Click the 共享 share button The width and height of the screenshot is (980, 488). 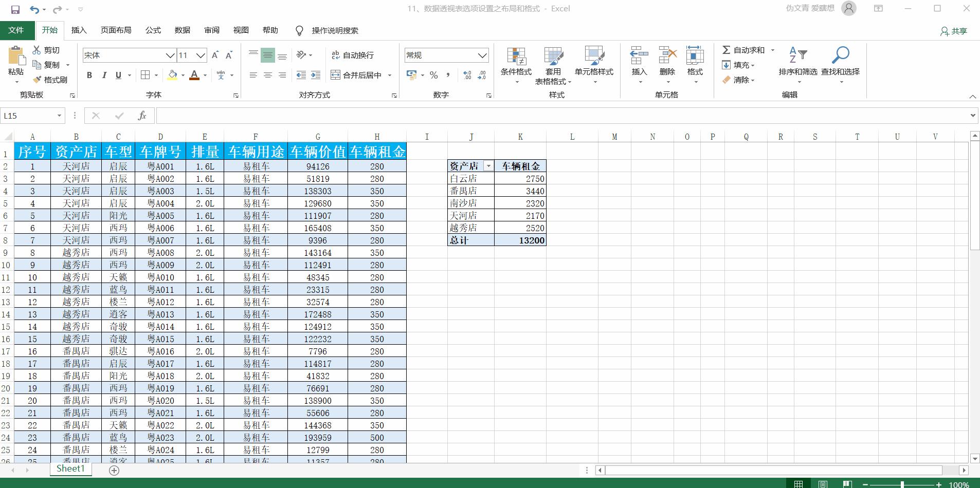point(953,31)
